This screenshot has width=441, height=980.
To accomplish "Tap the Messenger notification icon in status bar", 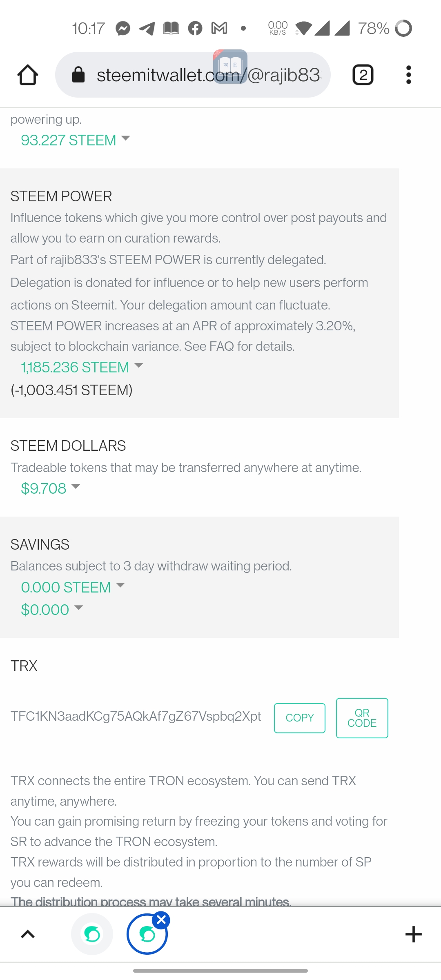I will [122, 28].
